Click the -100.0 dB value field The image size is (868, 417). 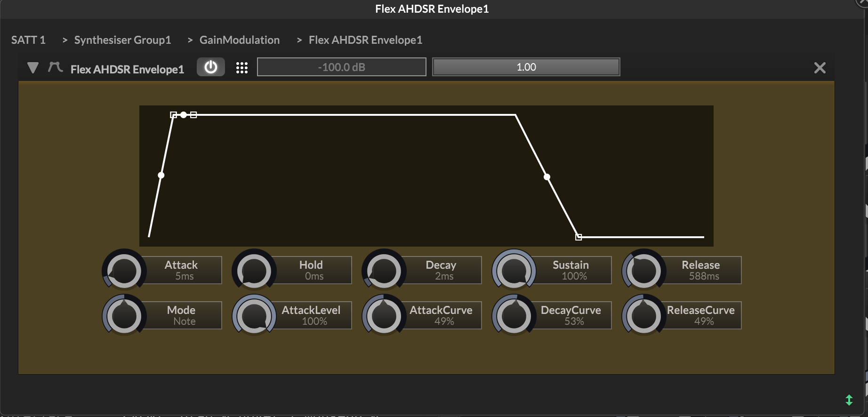click(341, 67)
